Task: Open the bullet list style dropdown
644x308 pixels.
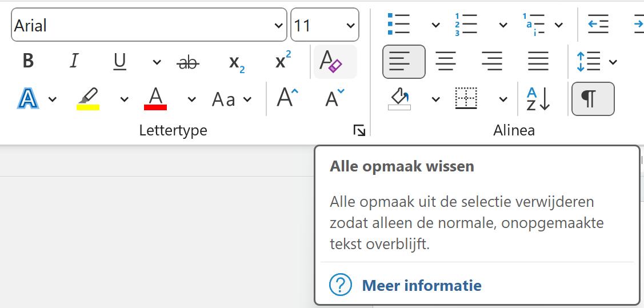Action: pos(435,25)
